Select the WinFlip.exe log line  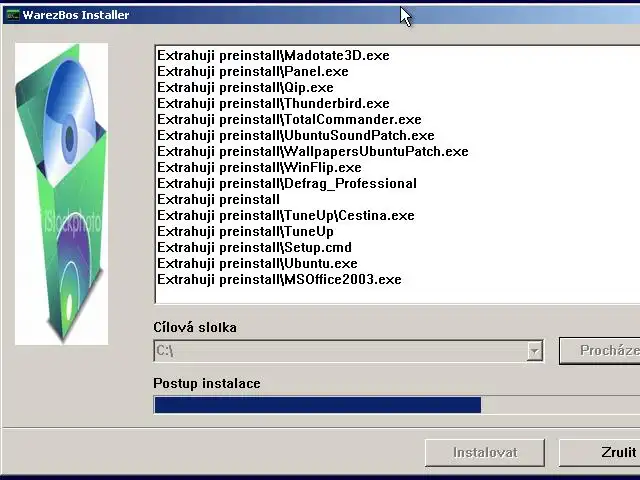tap(259, 167)
